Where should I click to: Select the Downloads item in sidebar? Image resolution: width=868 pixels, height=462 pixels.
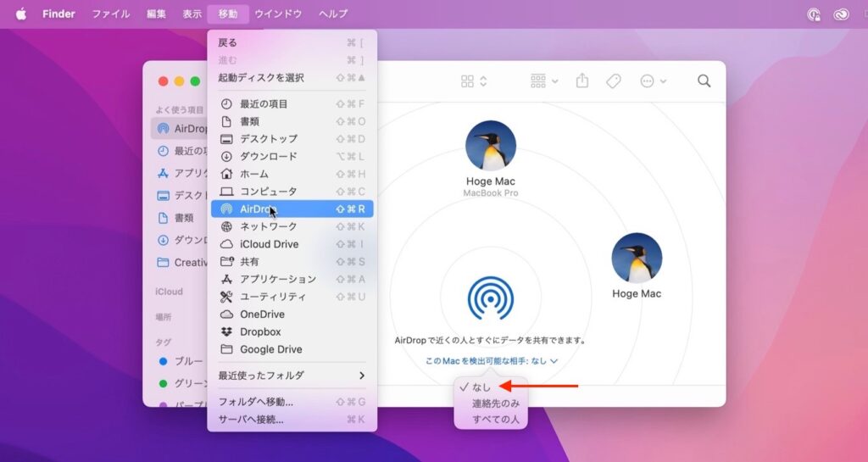click(180, 240)
